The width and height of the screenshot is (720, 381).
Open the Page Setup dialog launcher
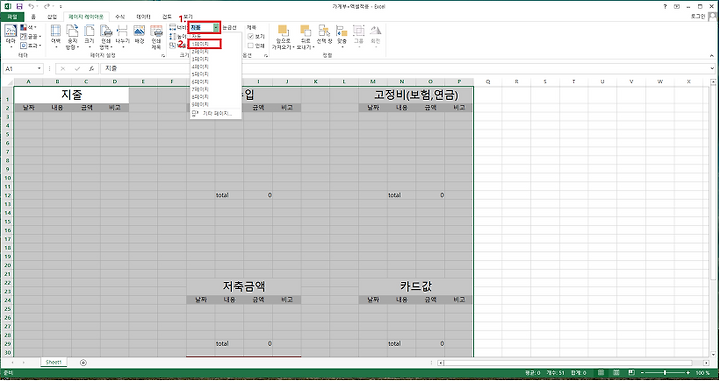pos(163,56)
